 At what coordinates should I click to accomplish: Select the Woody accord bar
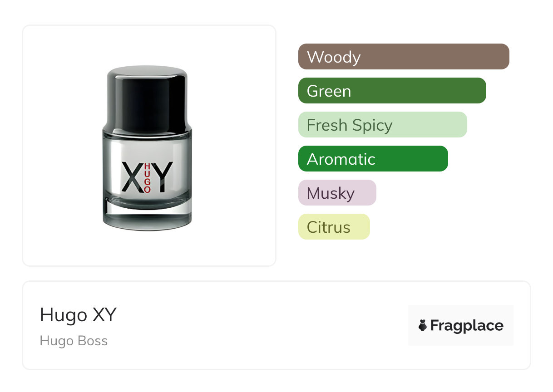[x=404, y=57]
